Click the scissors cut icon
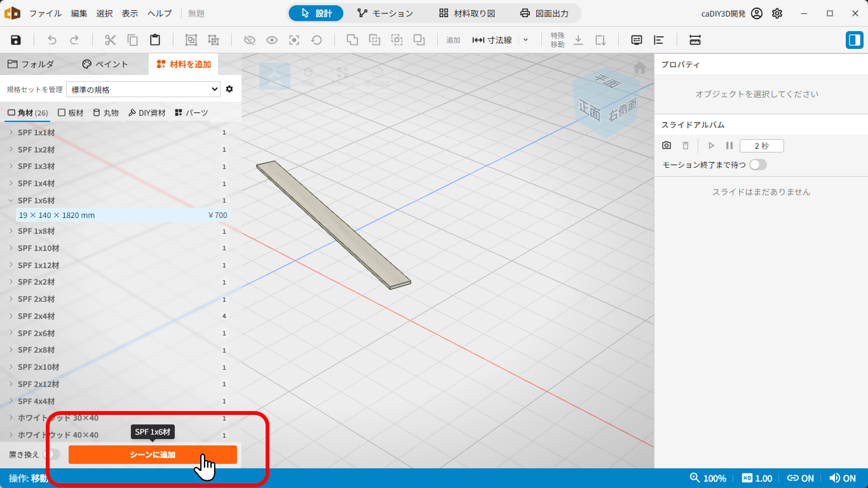 (111, 40)
